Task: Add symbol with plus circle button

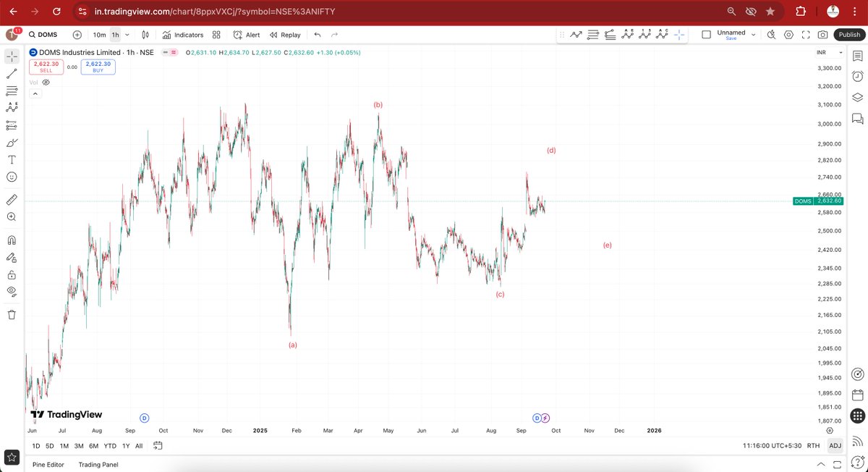Action: [77, 35]
